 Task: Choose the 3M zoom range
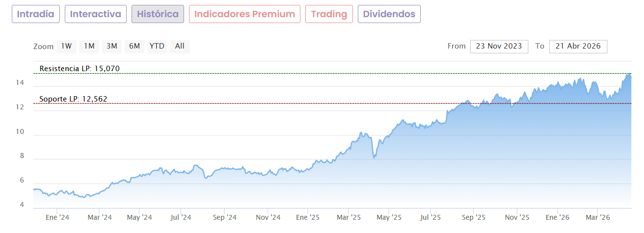click(x=111, y=46)
